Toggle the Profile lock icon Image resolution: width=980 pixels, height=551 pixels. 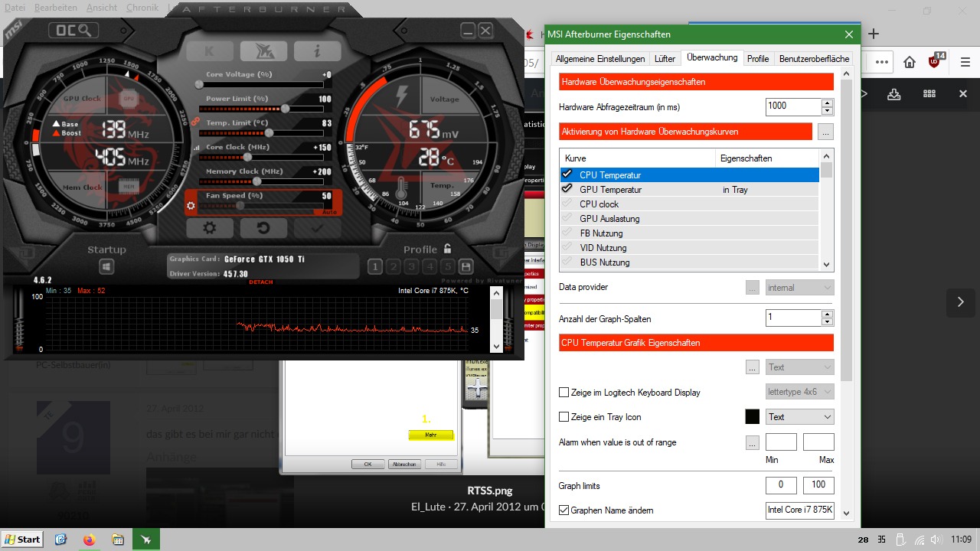447,249
